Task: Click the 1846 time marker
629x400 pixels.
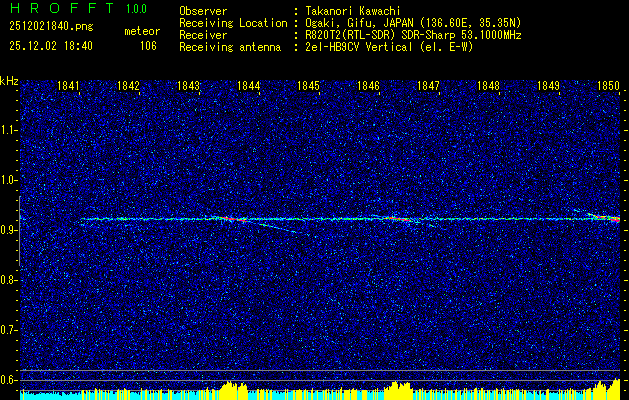Action: tap(368, 86)
